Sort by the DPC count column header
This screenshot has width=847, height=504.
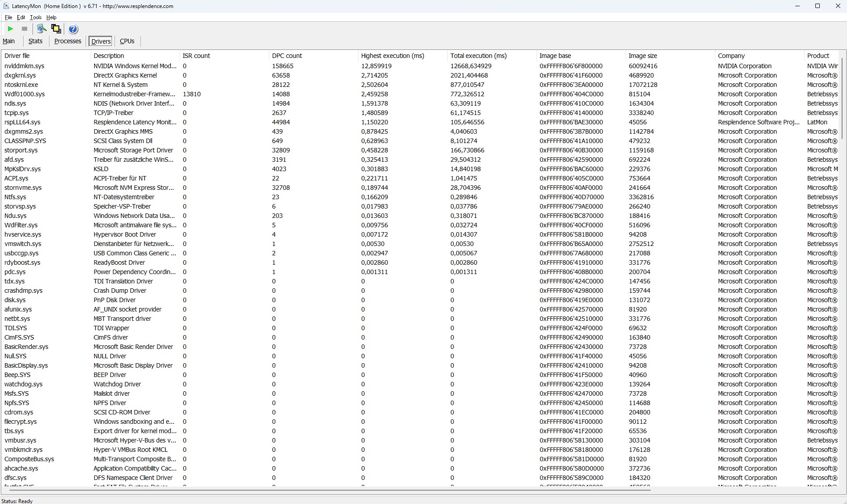point(287,56)
